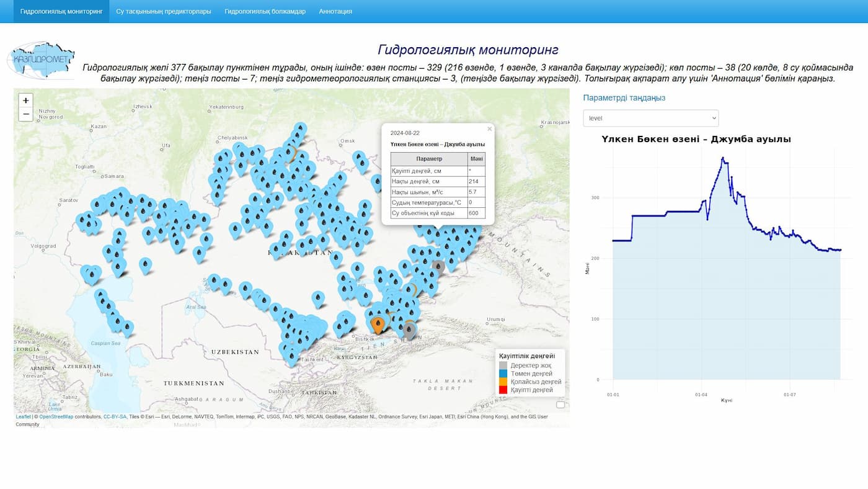Click the Параметр table header in popup
Viewport: 868px width, 489px height.
[429, 159]
